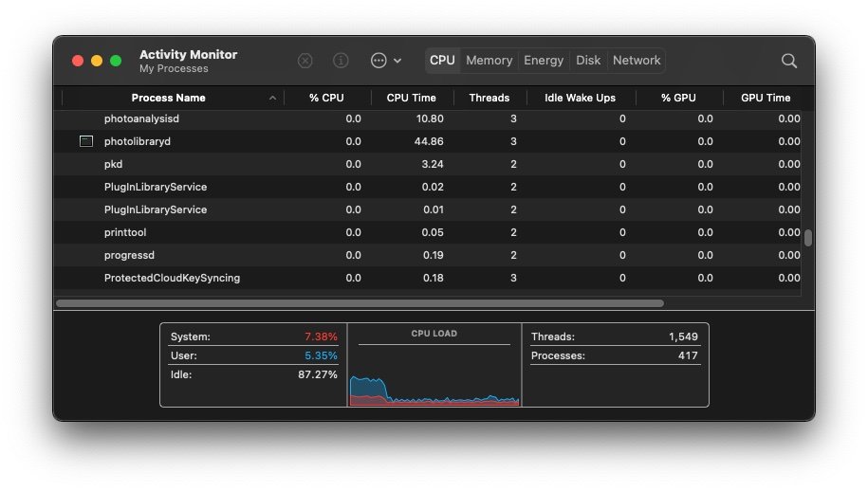Switch to the Network tab

coord(636,61)
